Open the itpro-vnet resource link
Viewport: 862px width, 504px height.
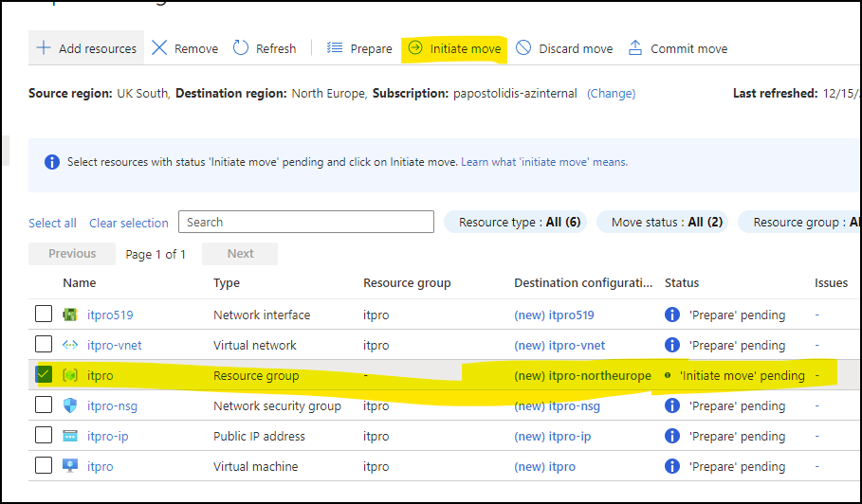[114, 345]
